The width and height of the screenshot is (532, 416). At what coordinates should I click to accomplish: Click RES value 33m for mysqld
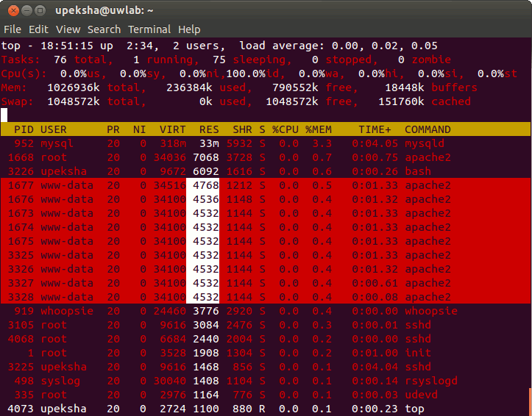[209, 143]
